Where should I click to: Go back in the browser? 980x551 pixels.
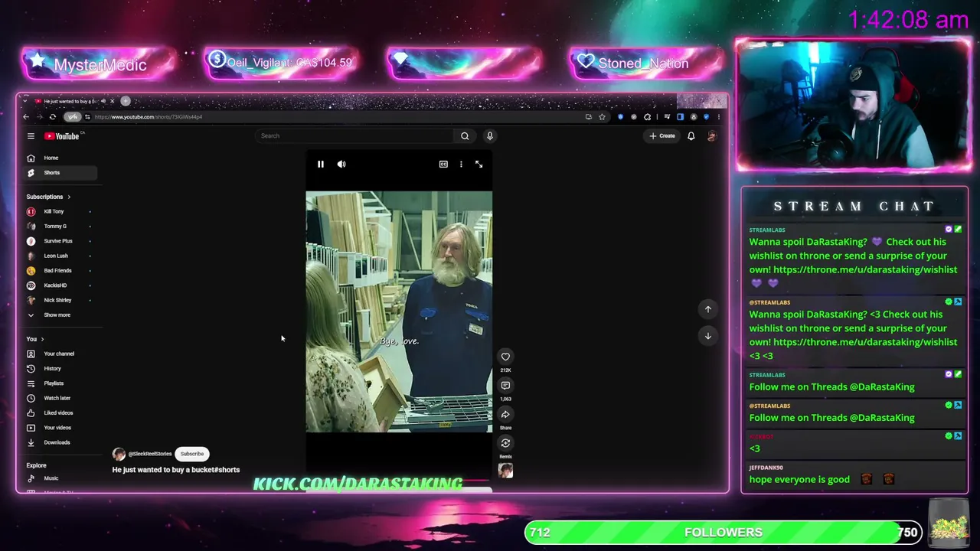[26, 117]
